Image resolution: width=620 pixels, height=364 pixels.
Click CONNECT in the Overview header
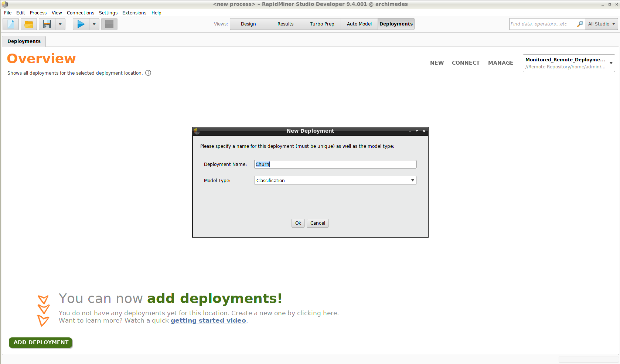(466, 63)
